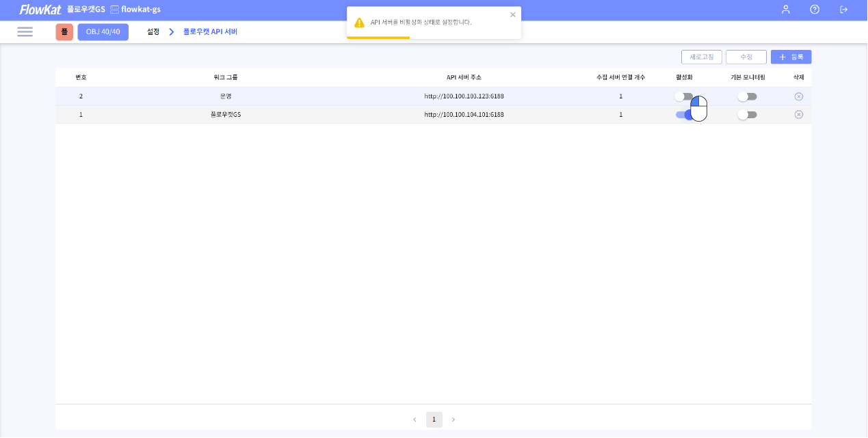Delete the 플로우캣GS API server row
The height and width of the screenshot is (438, 868).
click(798, 115)
